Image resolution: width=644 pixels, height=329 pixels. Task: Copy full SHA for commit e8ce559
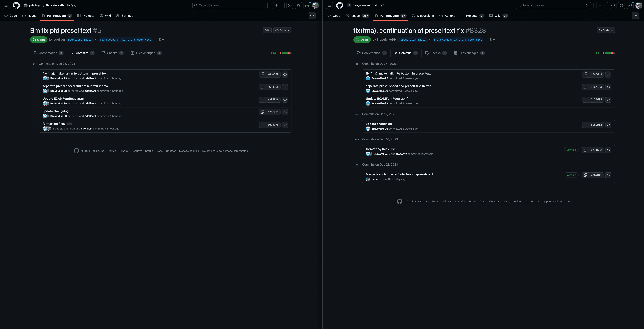pyautogui.click(x=262, y=74)
